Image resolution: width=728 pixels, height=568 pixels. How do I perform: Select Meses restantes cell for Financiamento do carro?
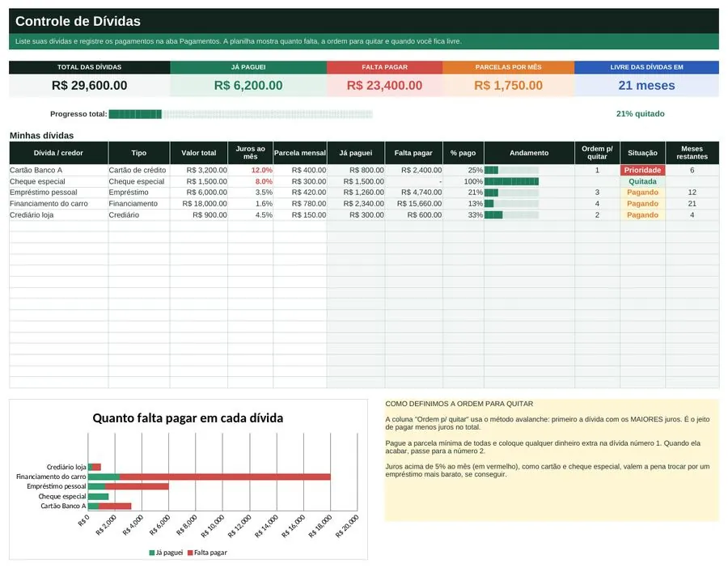coord(692,203)
